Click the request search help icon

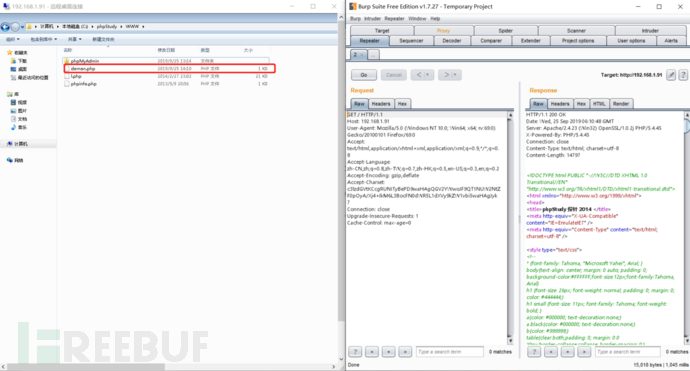point(355,352)
